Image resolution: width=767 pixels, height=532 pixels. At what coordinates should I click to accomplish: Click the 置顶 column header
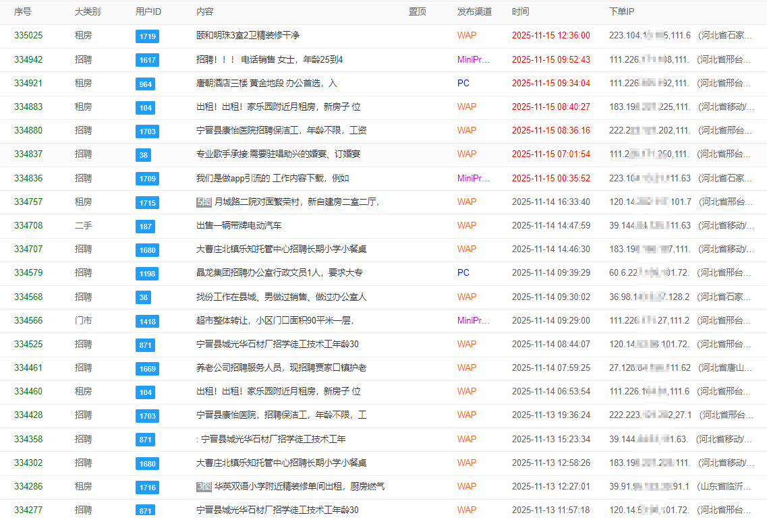[x=418, y=12]
